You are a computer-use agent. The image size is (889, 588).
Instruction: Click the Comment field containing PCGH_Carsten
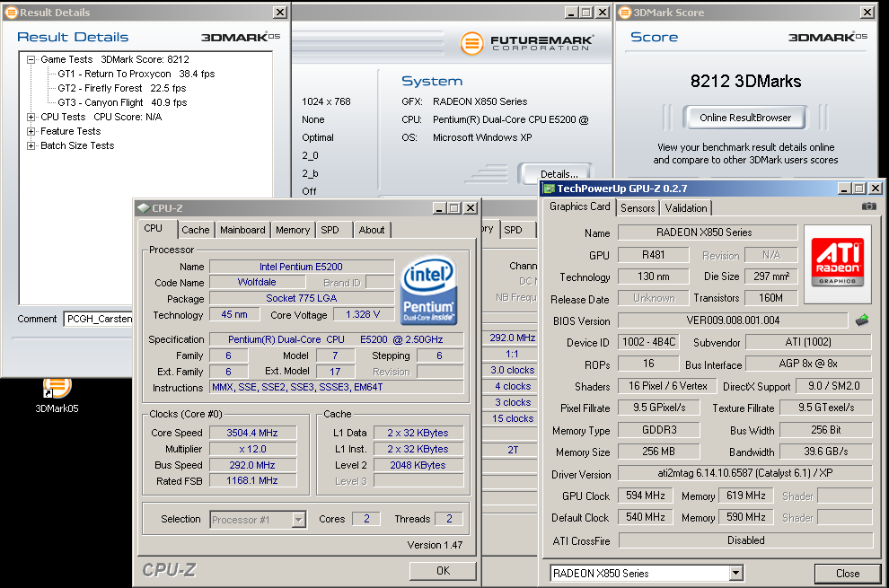tap(98, 319)
